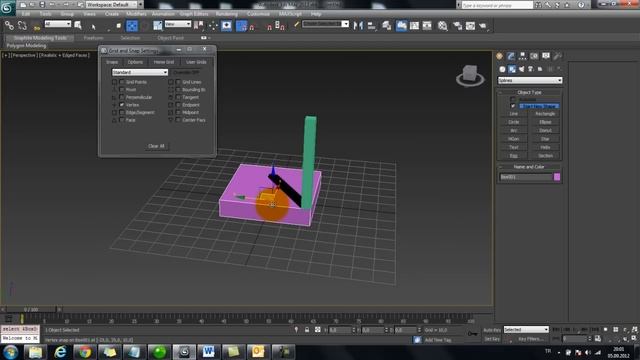This screenshot has width=640, height=360.
Task: Open the Rendered Frame Window
Action: [x=470, y=26]
